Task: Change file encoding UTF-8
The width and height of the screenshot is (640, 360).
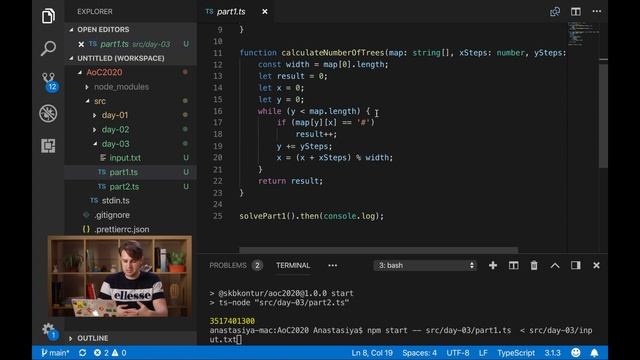Action: [x=458, y=353]
